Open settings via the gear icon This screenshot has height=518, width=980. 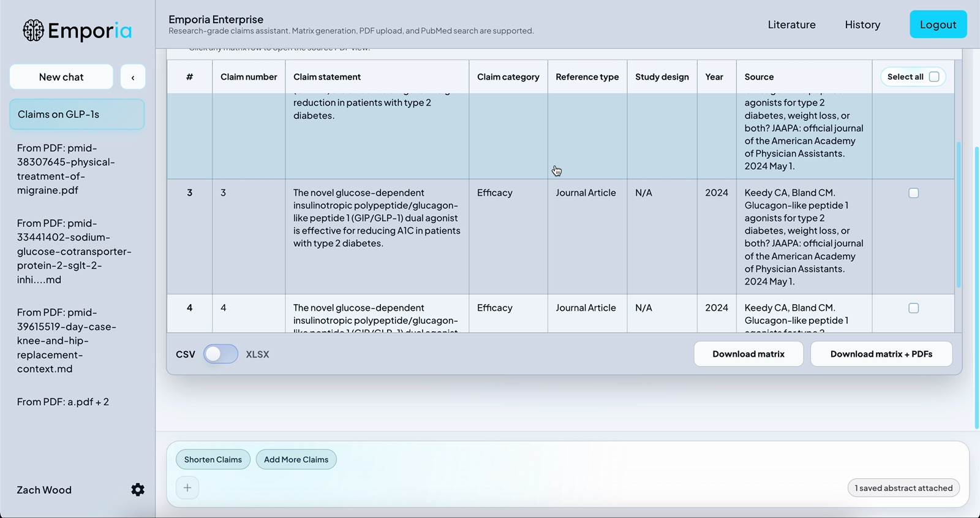138,490
